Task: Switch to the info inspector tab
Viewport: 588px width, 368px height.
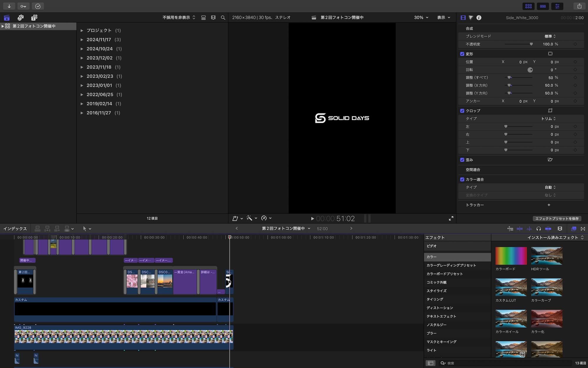Action: [479, 18]
